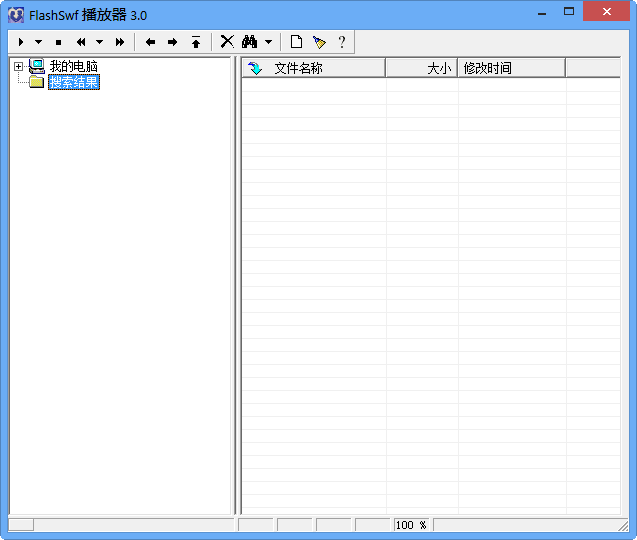Expand the 我的电脑 tree node
The image size is (637, 540).
18,66
